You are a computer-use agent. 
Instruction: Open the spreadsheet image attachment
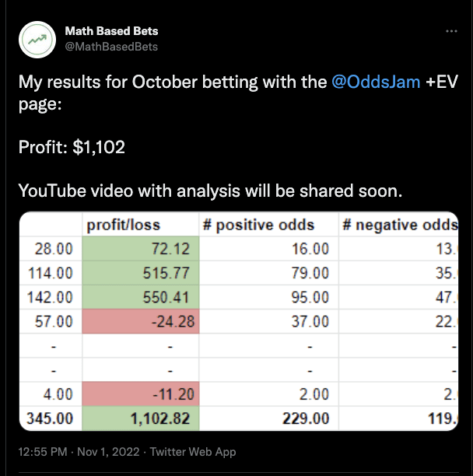239,321
